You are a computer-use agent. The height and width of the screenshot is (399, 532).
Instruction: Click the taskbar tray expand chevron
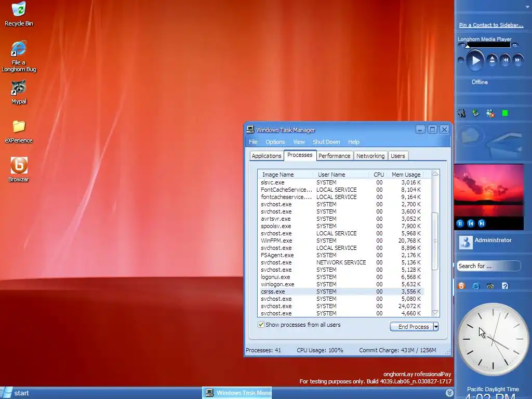(449, 393)
